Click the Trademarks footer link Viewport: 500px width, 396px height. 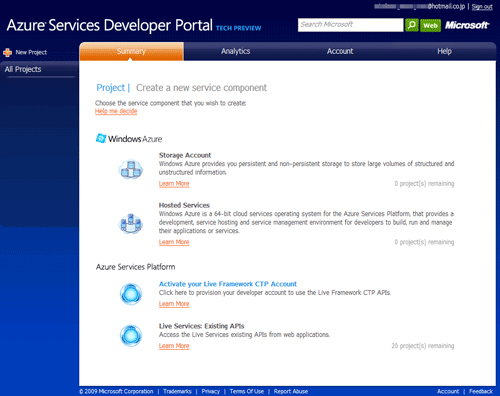(x=177, y=391)
